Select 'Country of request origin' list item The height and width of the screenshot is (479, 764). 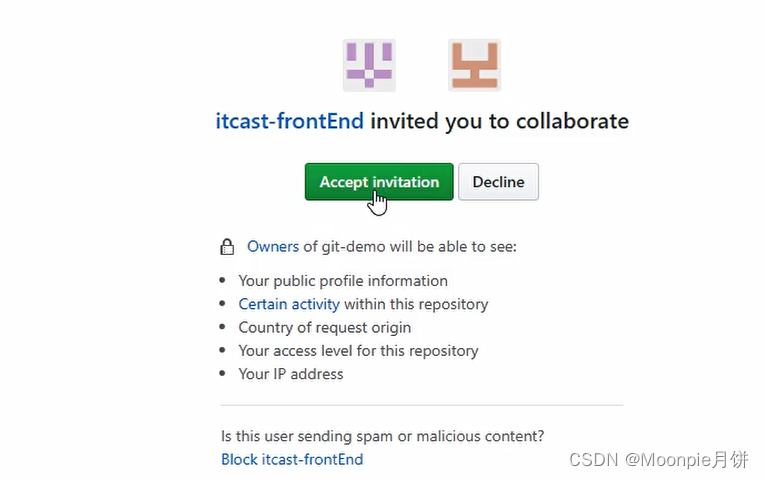325,327
